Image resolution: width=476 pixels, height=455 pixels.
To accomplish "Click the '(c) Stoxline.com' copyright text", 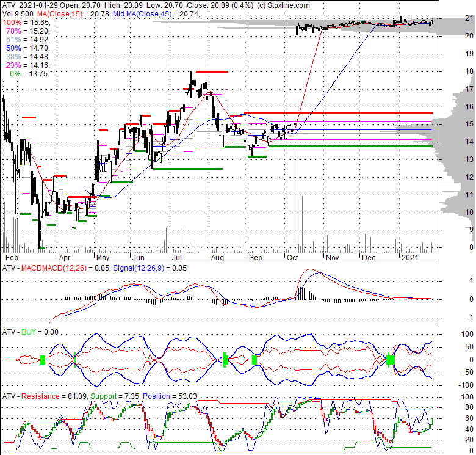I will point(283,5).
